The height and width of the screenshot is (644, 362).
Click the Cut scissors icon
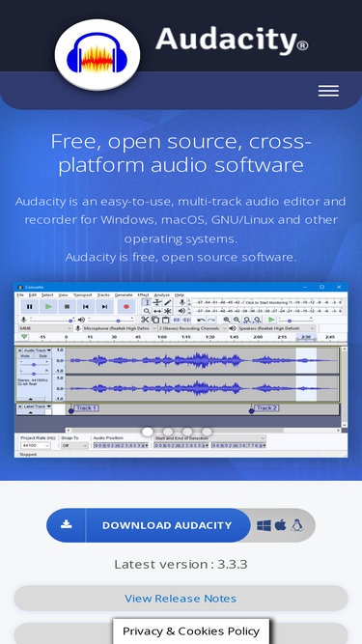point(145,320)
